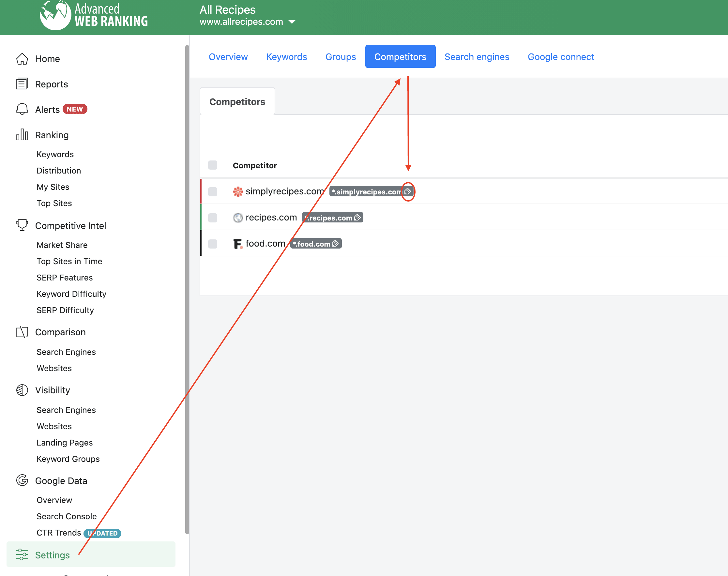Click the Visibility globe icon
This screenshot has width=728, height=576.
pos(22,390)
